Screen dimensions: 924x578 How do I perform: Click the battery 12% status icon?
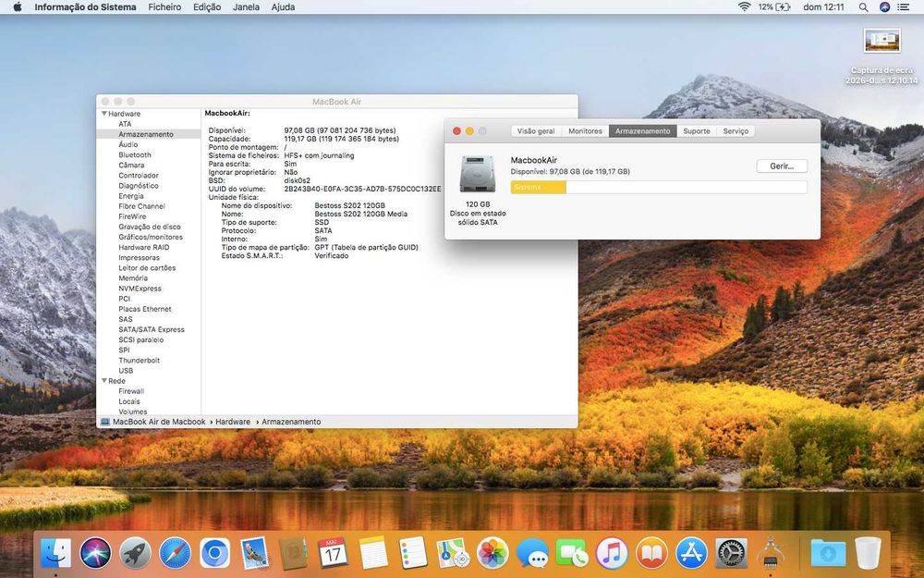[x=774, y=7]
